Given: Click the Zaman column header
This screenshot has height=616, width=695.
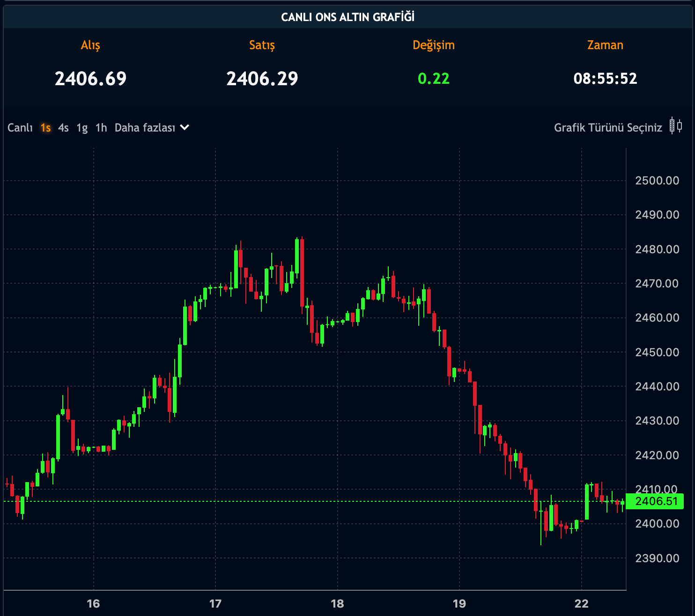Looking at the screenshot, I should coord(605,45).
